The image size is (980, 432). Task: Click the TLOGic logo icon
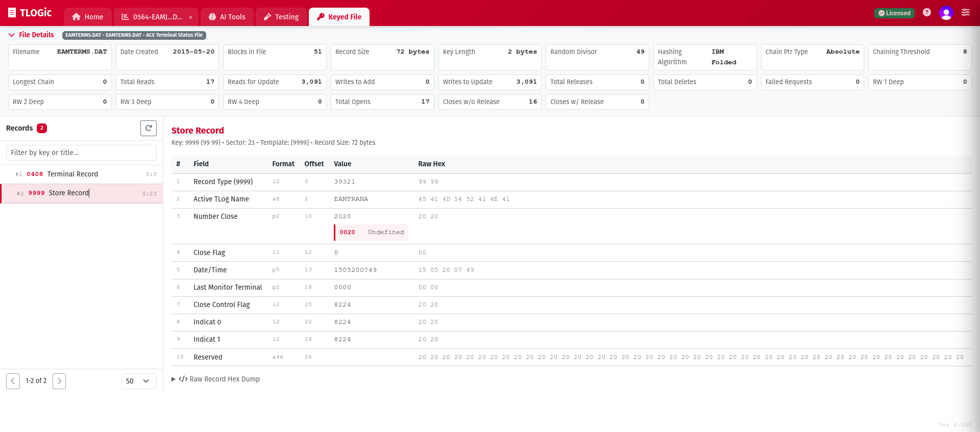point(12,13)
